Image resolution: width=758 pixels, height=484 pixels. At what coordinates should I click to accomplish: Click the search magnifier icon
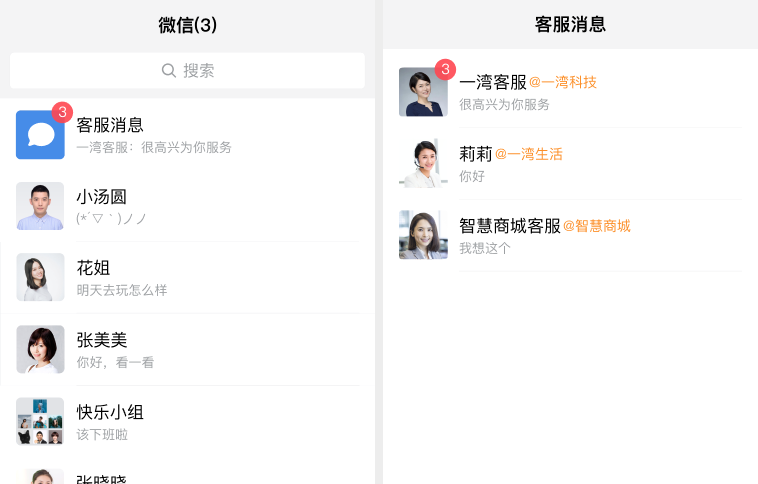[x=169, y=71]
